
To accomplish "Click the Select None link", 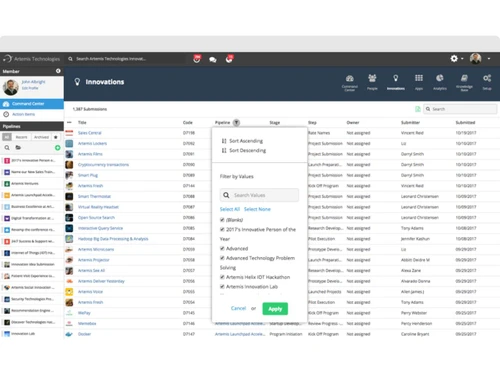I will click(257, 209).
